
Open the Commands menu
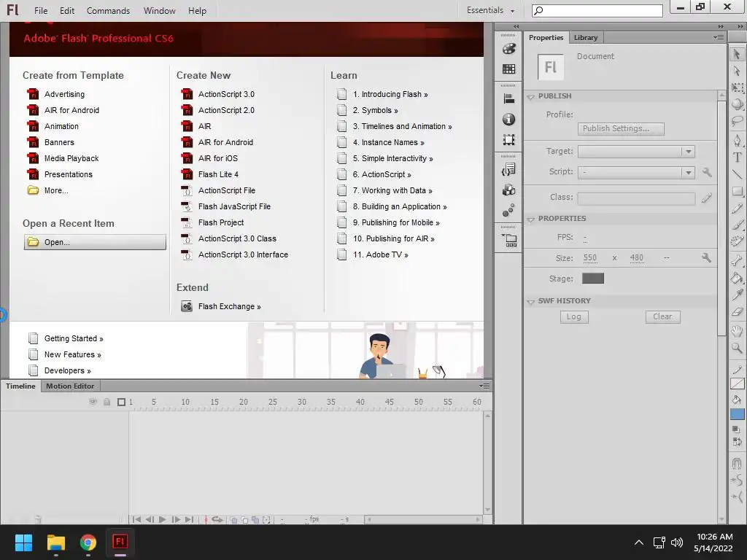click(x=108, y=10)
